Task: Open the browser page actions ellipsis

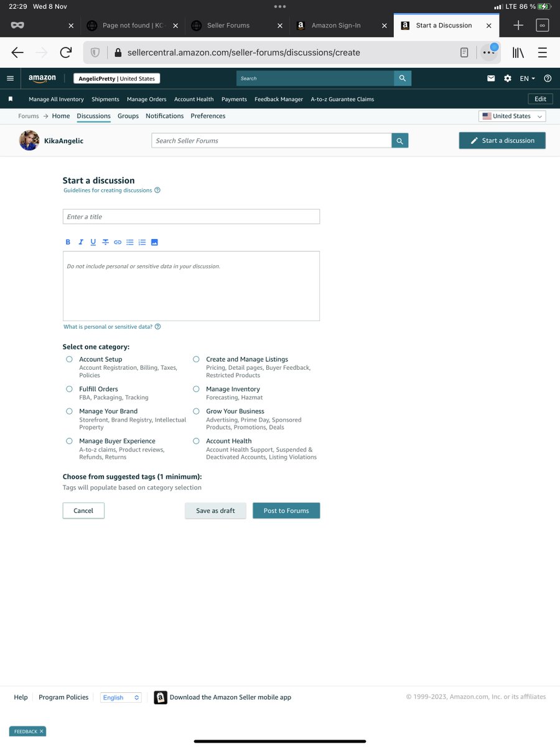Action: coord(489,53)
